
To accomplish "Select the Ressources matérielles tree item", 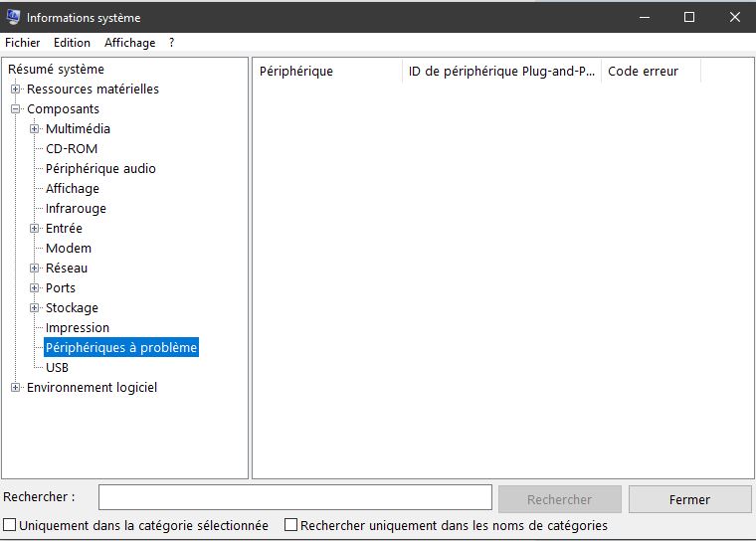I will point(93,90).
